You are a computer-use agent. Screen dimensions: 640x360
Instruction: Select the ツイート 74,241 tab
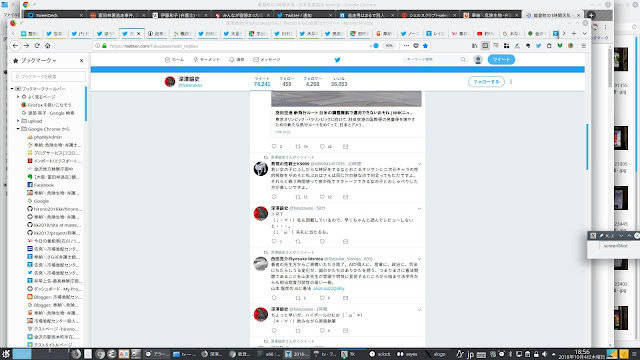(262, 82)
